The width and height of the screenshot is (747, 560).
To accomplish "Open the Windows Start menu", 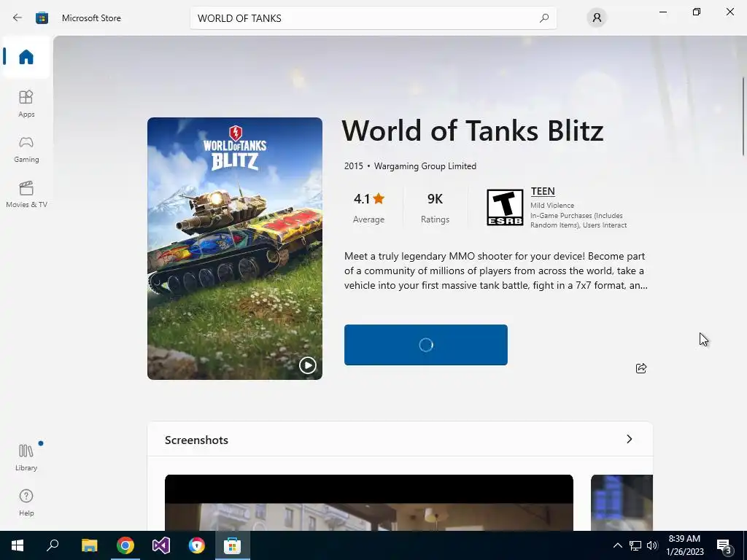I will coord(18,545).
